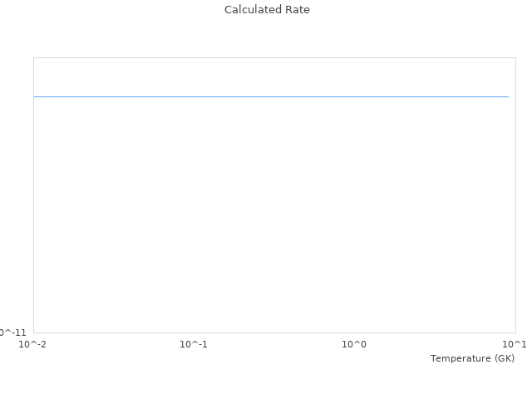Select the blue rate curve line
Viewport: 532px width, 399px height.
pyautogui.click(x=271, y=96)
